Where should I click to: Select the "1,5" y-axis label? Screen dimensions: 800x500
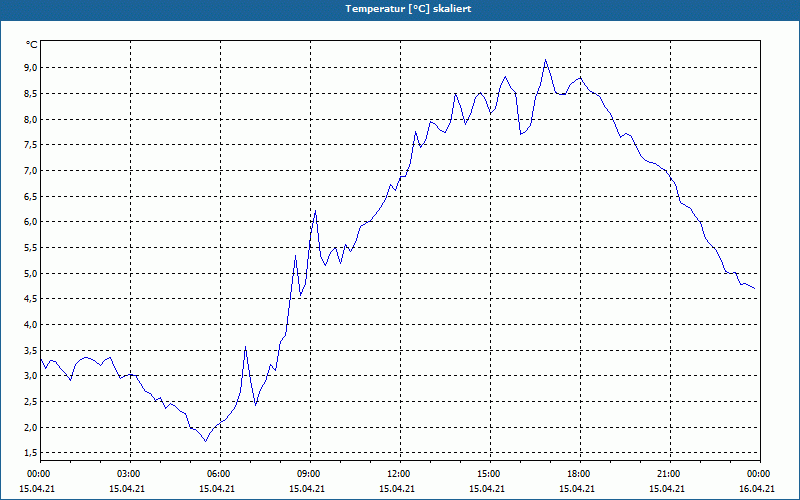31,453
